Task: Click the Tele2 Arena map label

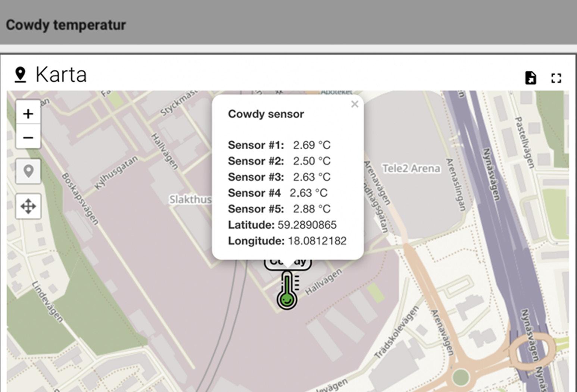Action: click(411, 169)
